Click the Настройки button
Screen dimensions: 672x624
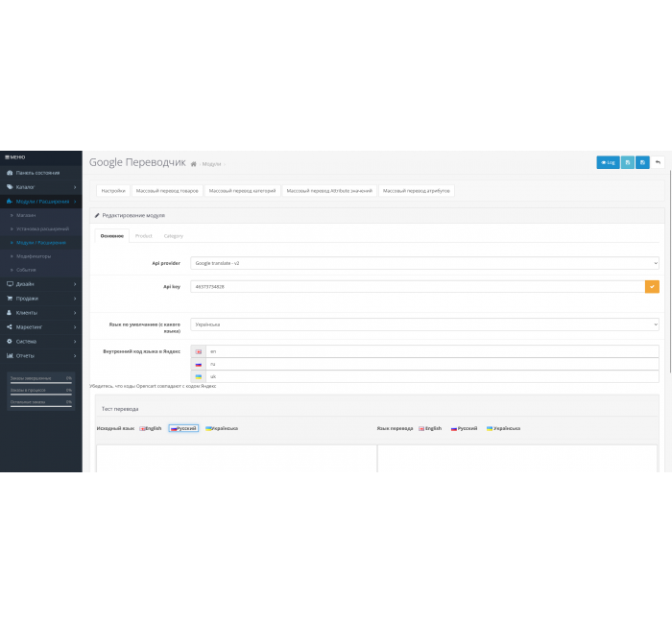(x=113, y=191)
